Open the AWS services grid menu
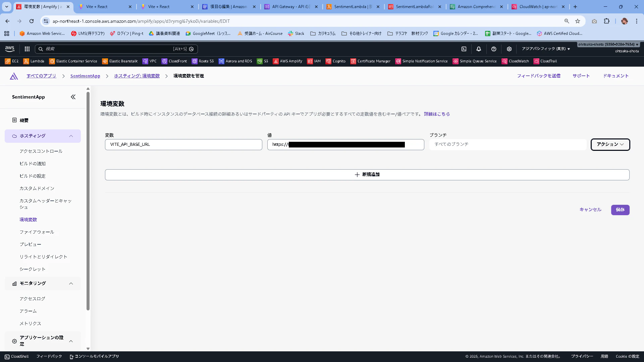Image resolution: width=644 pixels, height=362 pixels. click(27, 49)
